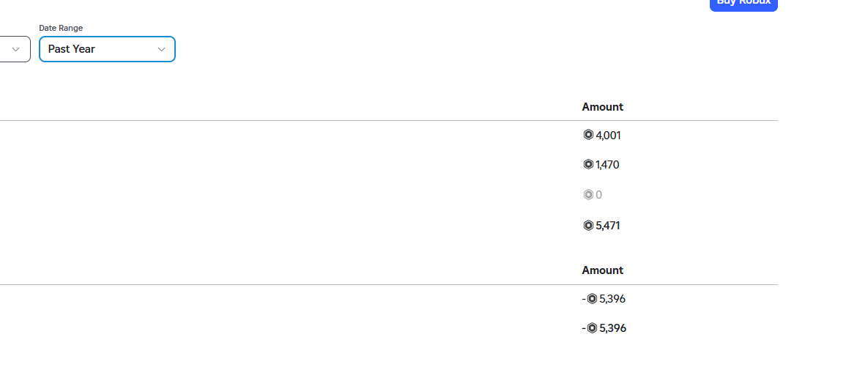Click the 4,001 amount value
The height and width of the screenshot is (392, 868).
(x=608, y=135)
